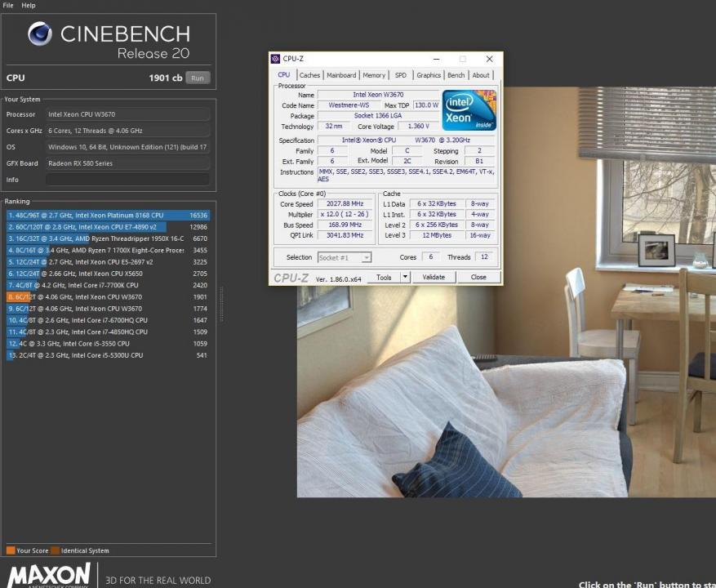Image resolution: width=716 pixels, height=588 pixels.
Task: Select the Processor field Intel Xeon CPU W3670
Action: tap(127, 114)
